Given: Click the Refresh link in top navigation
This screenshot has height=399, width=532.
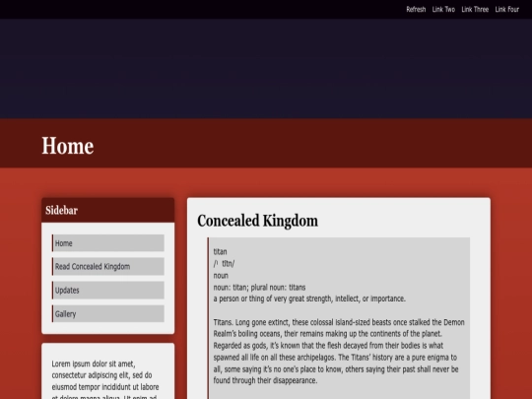Looking at the screenshot, I should coord(416,10).
